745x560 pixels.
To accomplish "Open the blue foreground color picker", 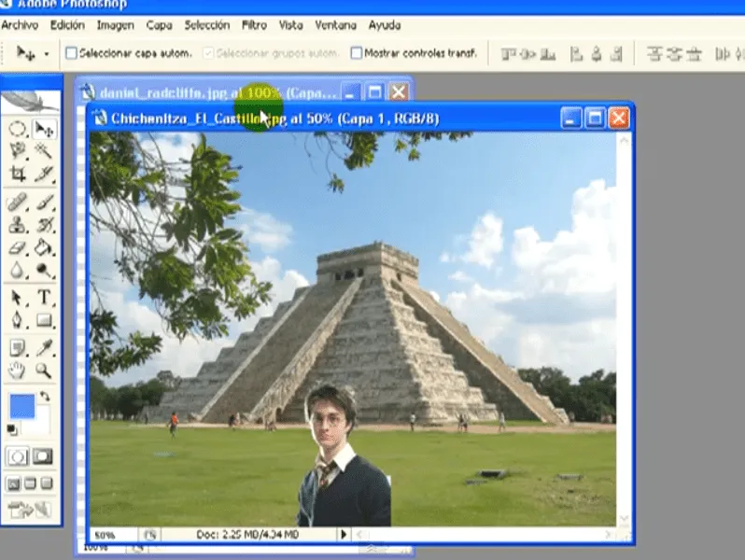I will 21,406.
